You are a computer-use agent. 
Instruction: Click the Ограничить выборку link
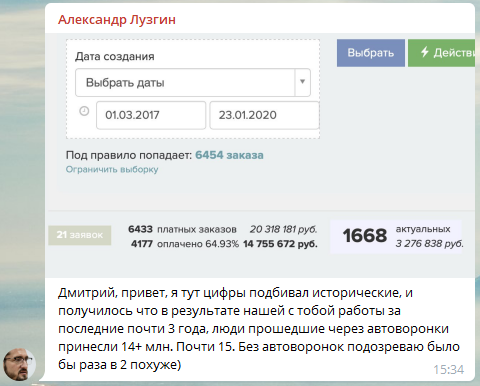click(x=112, y=169)
